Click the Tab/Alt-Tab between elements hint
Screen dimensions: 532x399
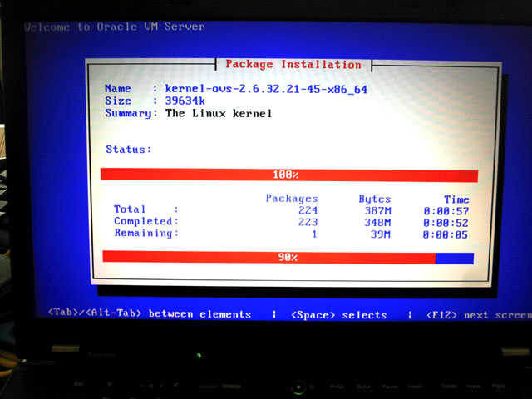(x=150, y=313)
